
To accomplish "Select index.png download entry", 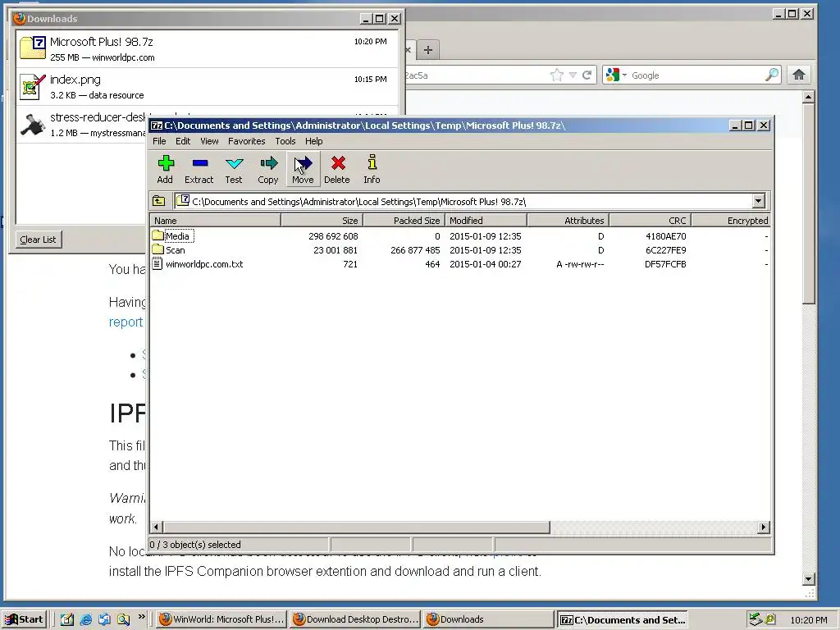I will (208, 87).
